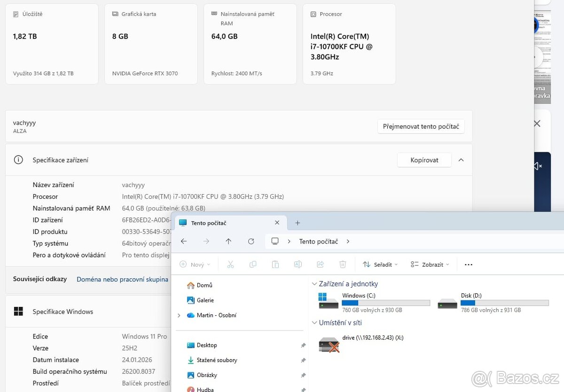Click the Back arrow in File Explorer

pyautogui.click(x=184, y=241)
